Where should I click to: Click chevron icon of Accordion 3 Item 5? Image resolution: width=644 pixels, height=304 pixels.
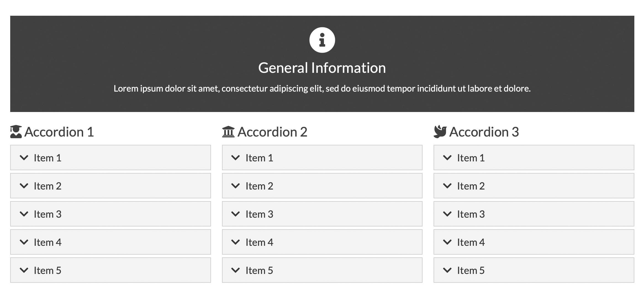pyautogui.click(x=447, y=270)
